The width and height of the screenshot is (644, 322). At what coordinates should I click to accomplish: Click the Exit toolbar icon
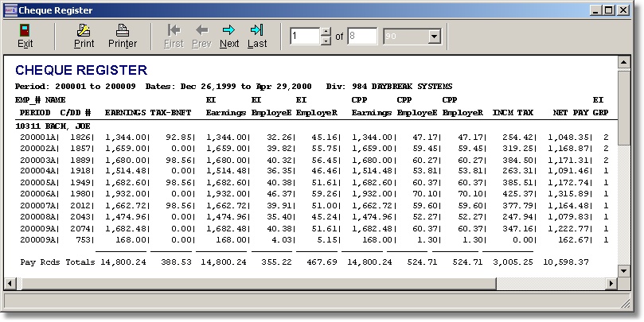(25, 36)
